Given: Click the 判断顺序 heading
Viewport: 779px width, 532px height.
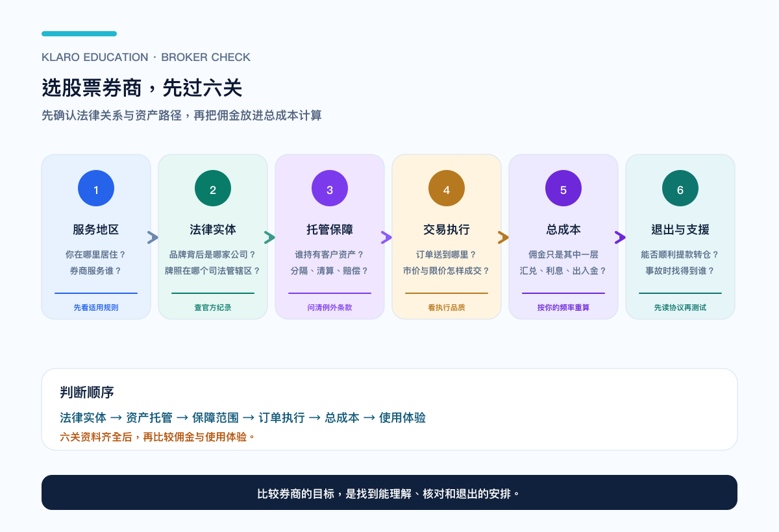Looking at the screenshot, I should pos(87,393).
